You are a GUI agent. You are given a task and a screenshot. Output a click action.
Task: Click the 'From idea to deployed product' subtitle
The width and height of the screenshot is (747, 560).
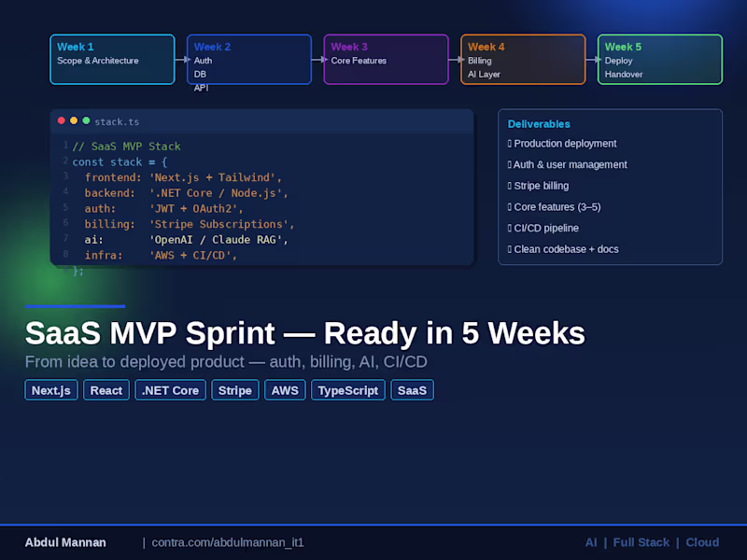226,362
